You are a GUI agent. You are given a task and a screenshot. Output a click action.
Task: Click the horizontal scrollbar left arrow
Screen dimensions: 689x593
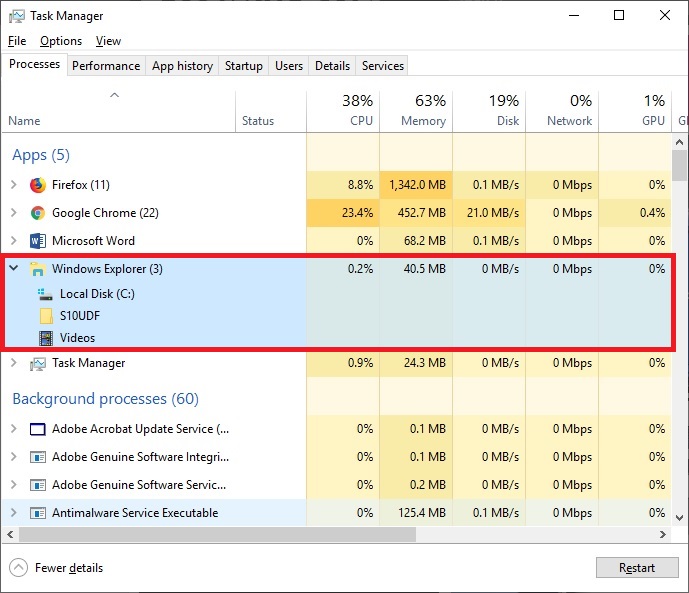point(10,535)
